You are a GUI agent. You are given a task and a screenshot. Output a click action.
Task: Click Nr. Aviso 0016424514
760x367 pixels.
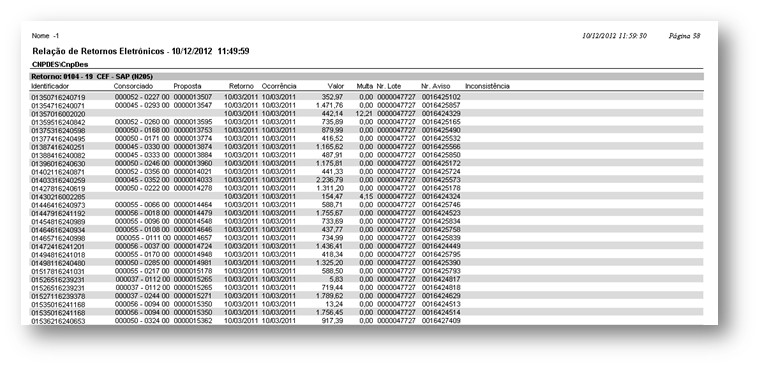441,313
